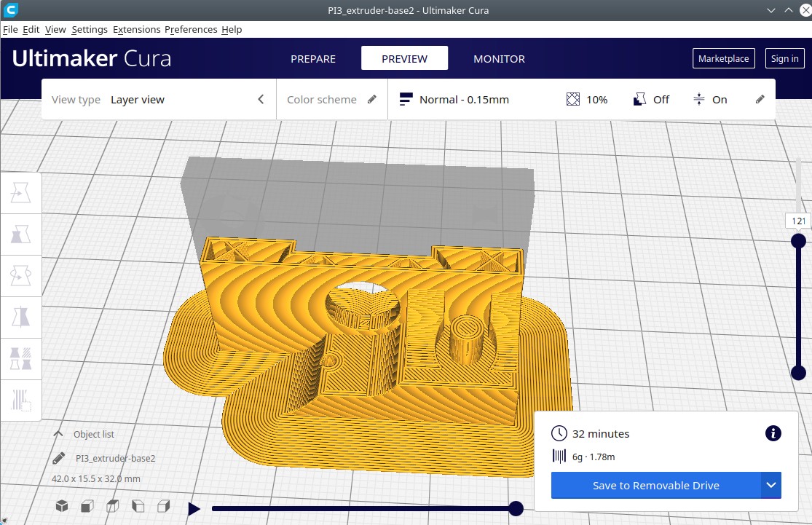Switch to the PREPARE stage tab
This screenshot has width=812, height=525.
(313, 59)
